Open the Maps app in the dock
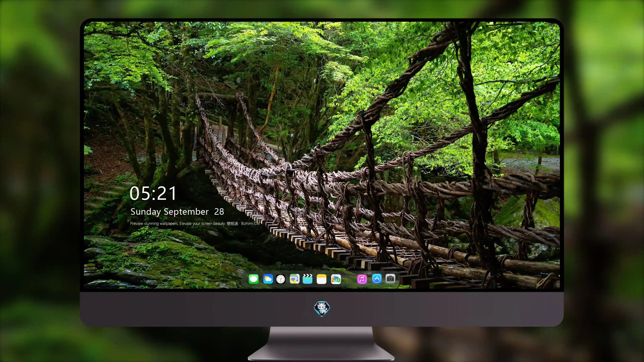Image resolution: width=644 pixels, height=362 pixels. pyautogui.click(x=294, y=279)
